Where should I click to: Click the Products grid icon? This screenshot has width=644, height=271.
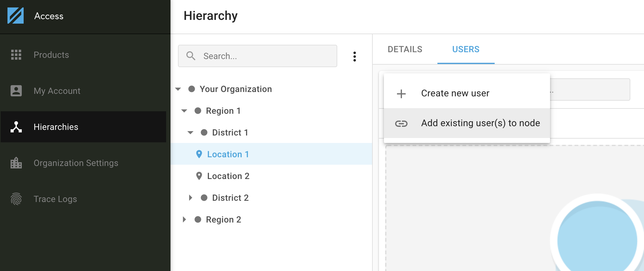pyautogui.click(x=16, y=55)
